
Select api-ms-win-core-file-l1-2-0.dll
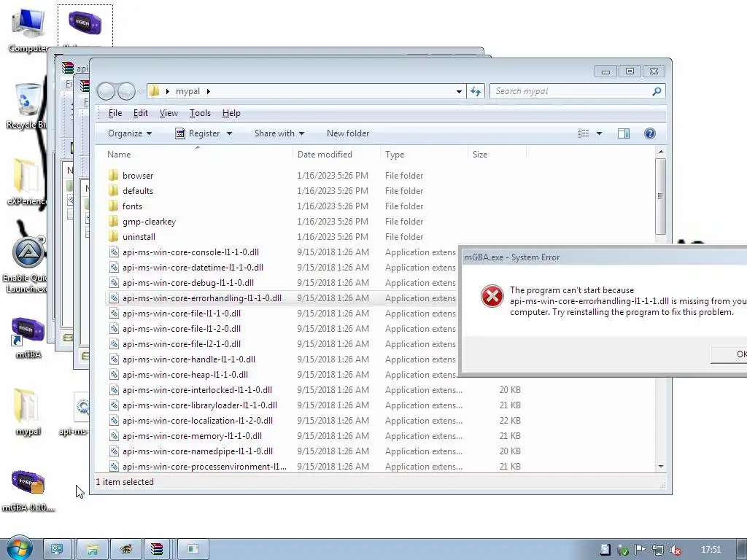coord(181,329)
